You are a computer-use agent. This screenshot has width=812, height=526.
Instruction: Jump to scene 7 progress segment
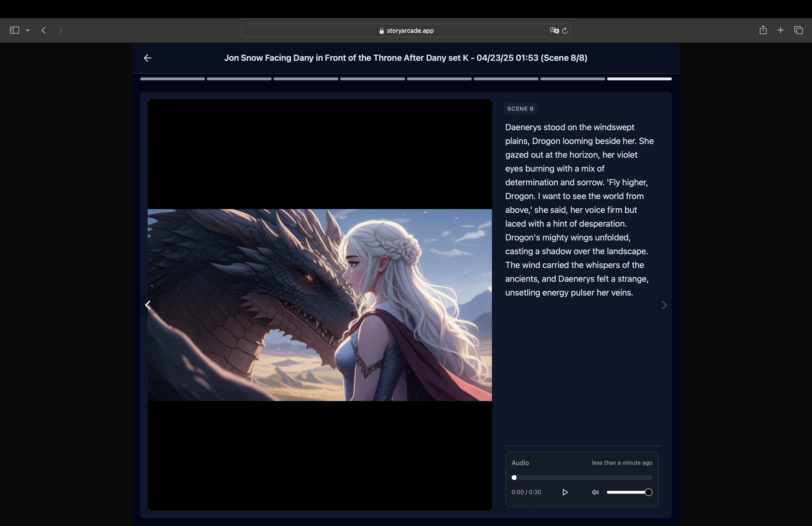[x=572, y=79]
